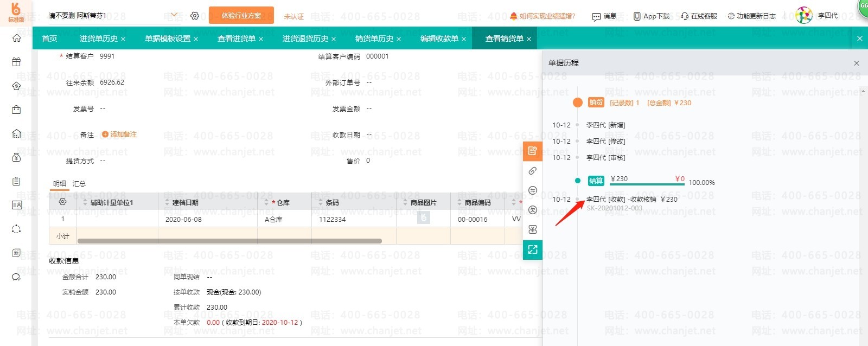Open the home icon in left sidebar
The image size is (868, 346).
coord(17,38)
